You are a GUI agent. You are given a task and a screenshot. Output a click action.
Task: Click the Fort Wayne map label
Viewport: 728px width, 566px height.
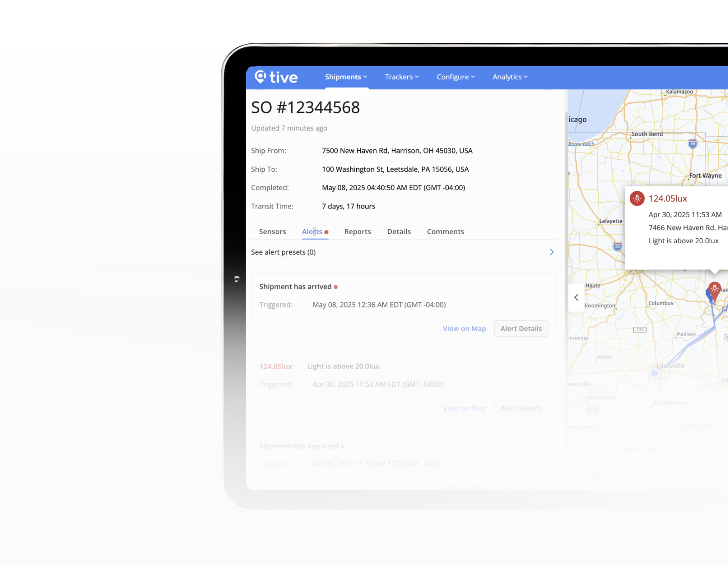pyautogui.click(x=705, y=175)
